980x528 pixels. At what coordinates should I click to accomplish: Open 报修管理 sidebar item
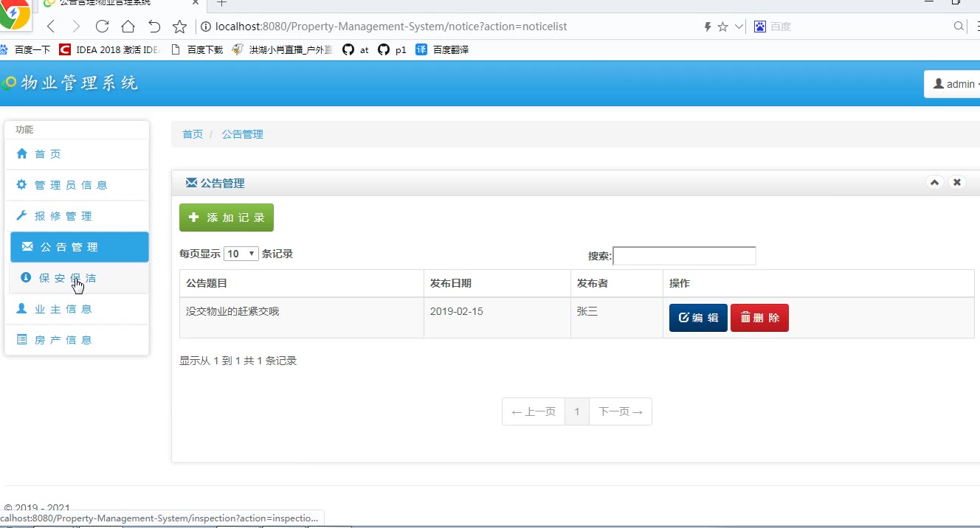(x=77, y=216)
